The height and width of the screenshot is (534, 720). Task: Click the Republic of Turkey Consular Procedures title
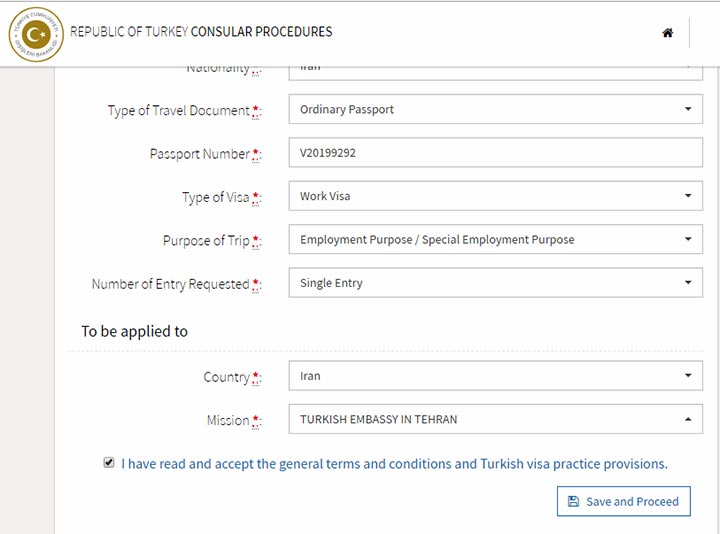[x=201, y=32]
